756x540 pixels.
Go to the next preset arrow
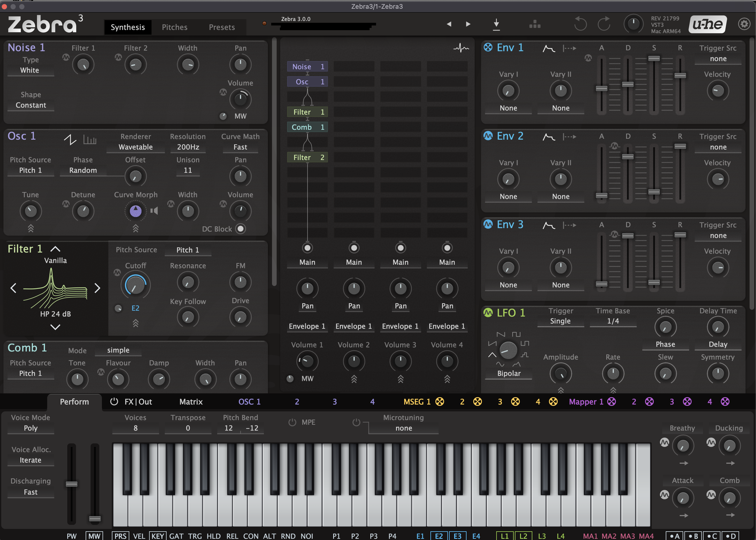(468, 24)
